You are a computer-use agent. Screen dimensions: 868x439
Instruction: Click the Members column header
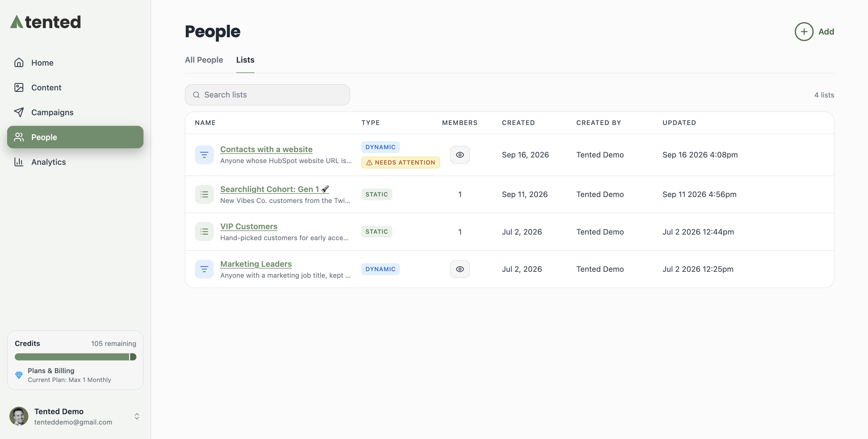[460, 123]
